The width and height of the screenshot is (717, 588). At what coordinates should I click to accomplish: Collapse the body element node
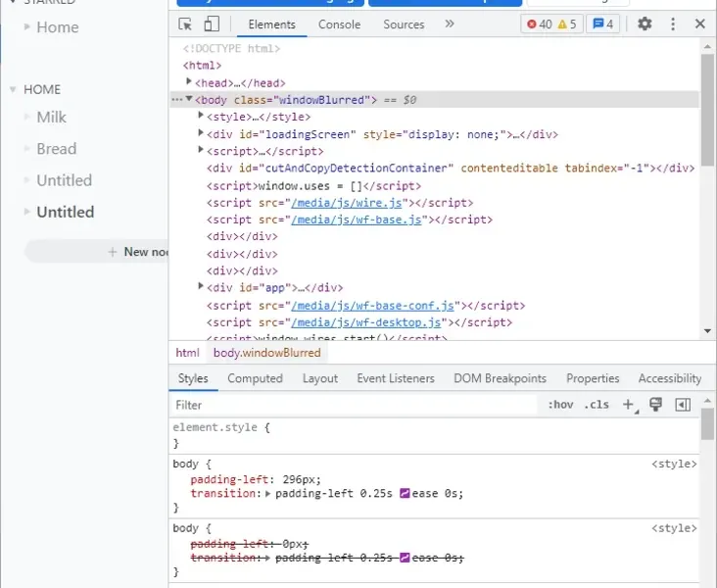[188, 98]
